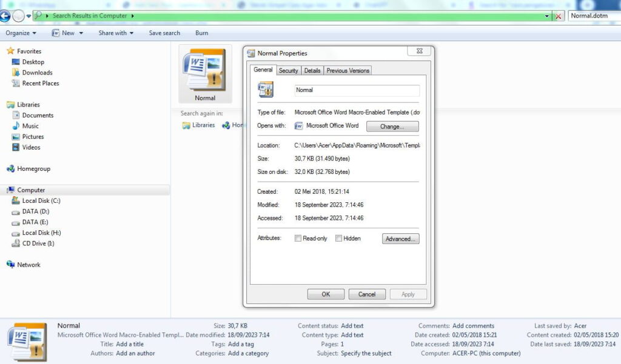This screenshot has height=364, width=621.
Task: Click the large Normal icon in details pane
Action: coord(27,342)
